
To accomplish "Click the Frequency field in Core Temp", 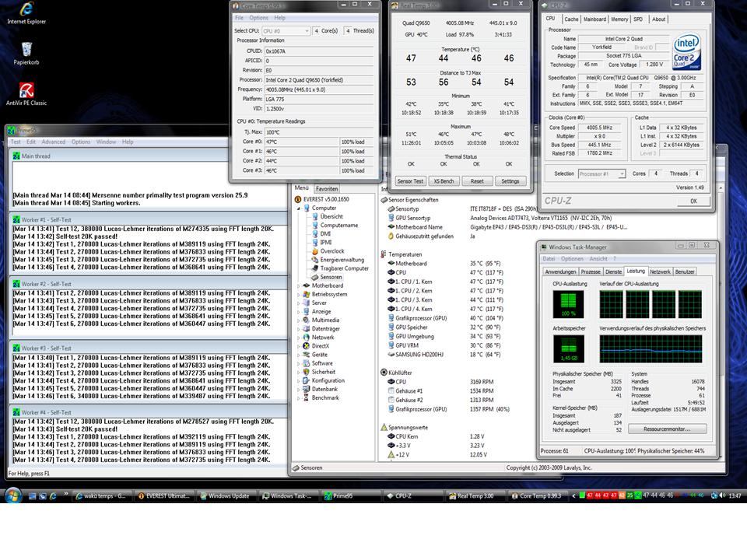I will (319, 89).
